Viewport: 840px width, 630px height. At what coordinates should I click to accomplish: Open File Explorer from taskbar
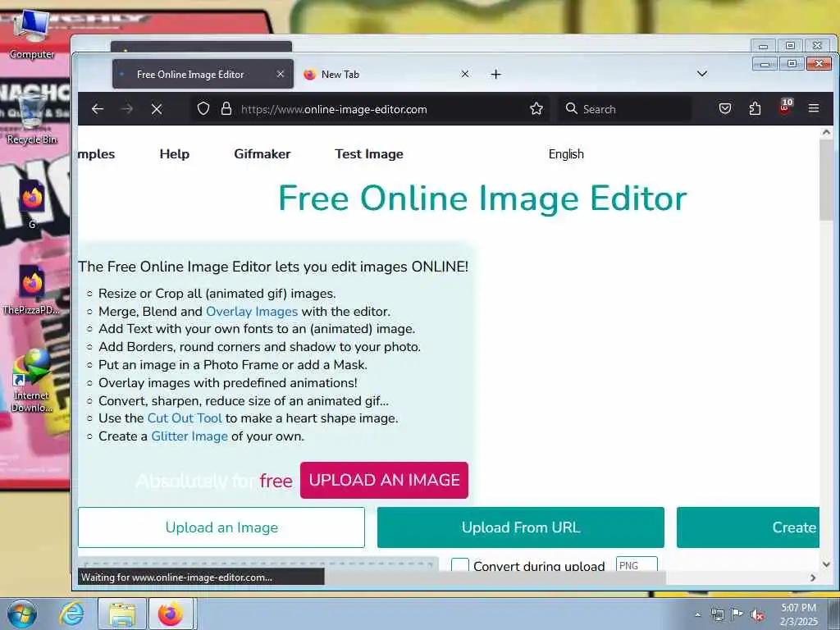point(122,614)
